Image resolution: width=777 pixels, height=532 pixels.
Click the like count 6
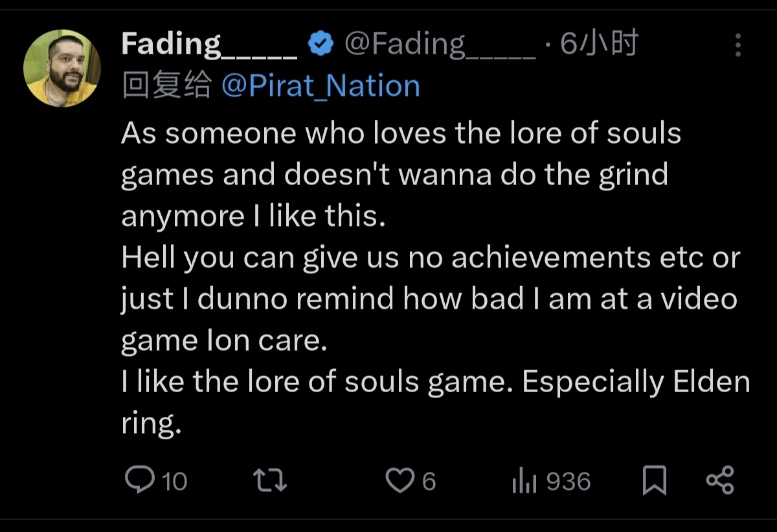pos(429,482)
